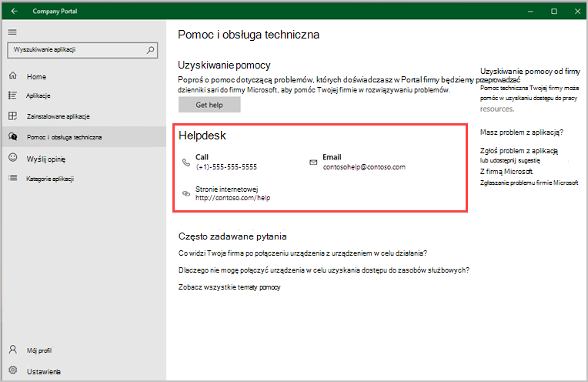The height and width of the screenshot is (382, 588).
Task: Click the Ustawienia gear icon
Action: (13, 370)
